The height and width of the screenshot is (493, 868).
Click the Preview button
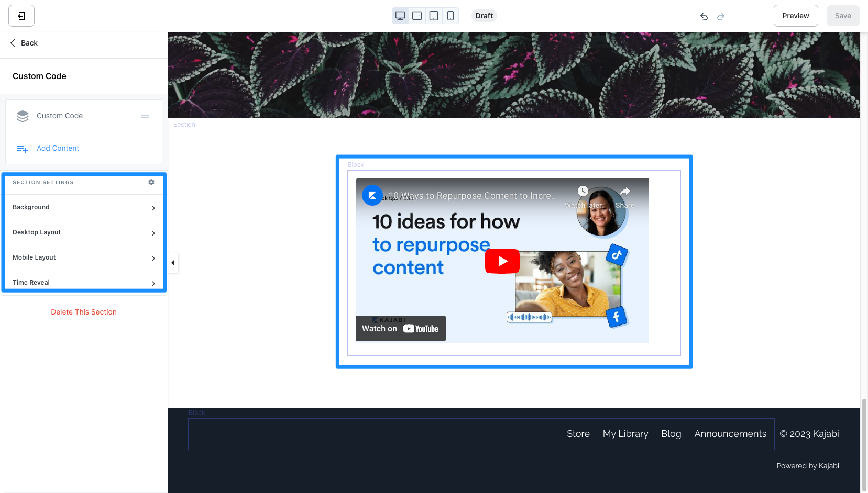(796, 16)
